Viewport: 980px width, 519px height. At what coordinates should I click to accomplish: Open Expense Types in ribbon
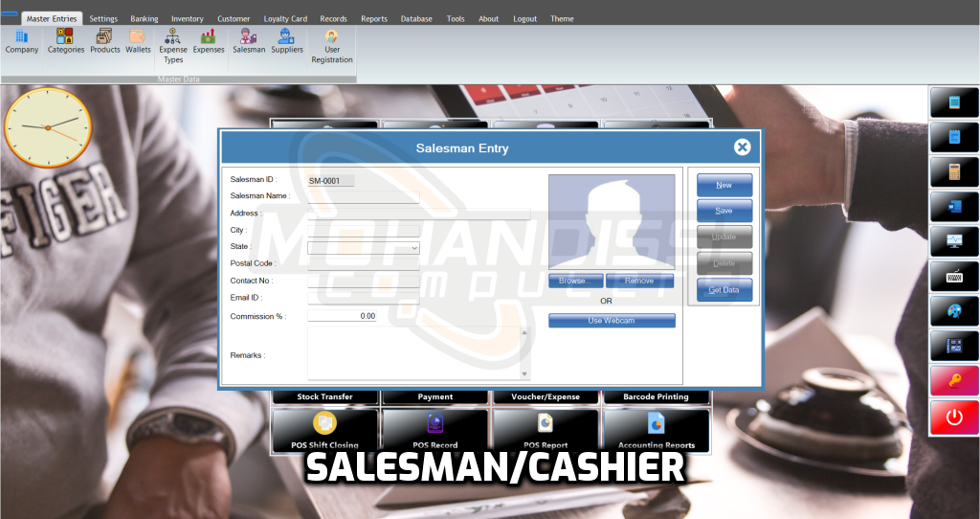(x=172, y=46)
